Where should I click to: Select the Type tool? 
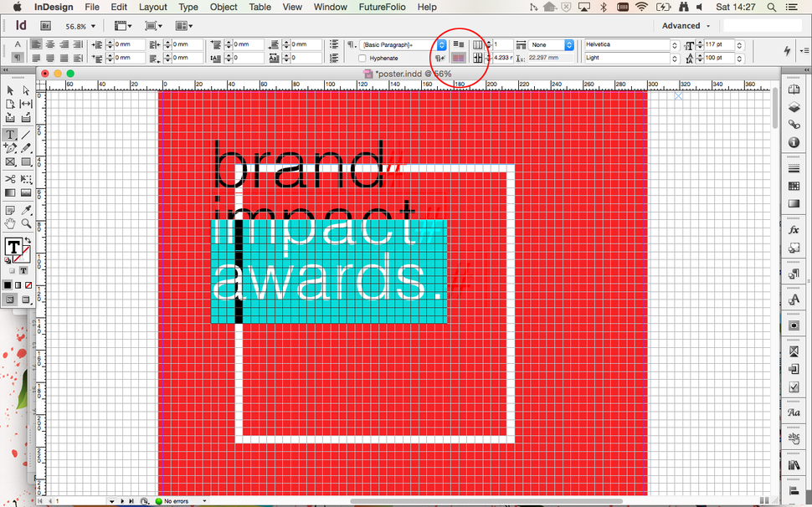tap(10, 134)
